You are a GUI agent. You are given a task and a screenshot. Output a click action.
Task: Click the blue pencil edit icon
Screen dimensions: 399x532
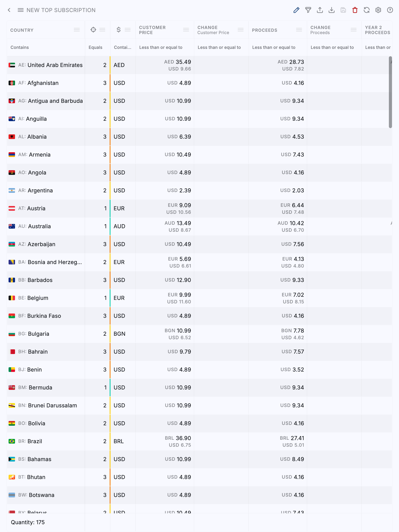click(x=296, y=10)
